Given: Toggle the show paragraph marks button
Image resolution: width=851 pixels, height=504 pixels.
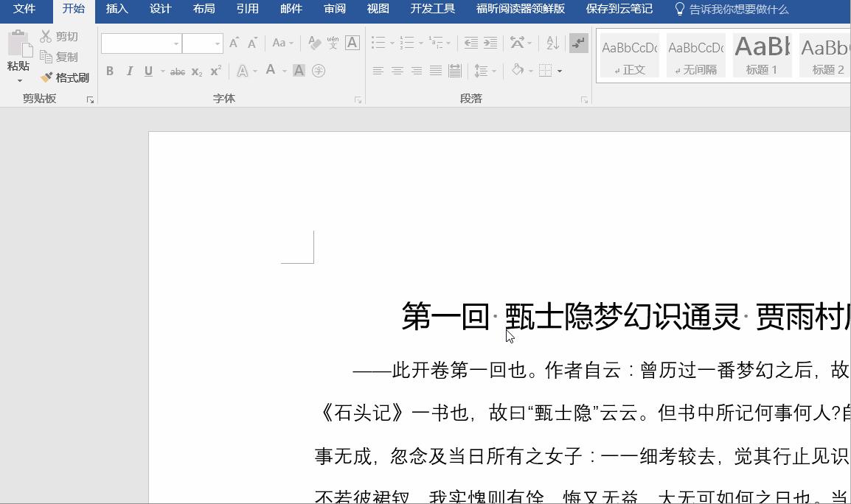Looking at the screenshot, I should click(x=579, y=43).
